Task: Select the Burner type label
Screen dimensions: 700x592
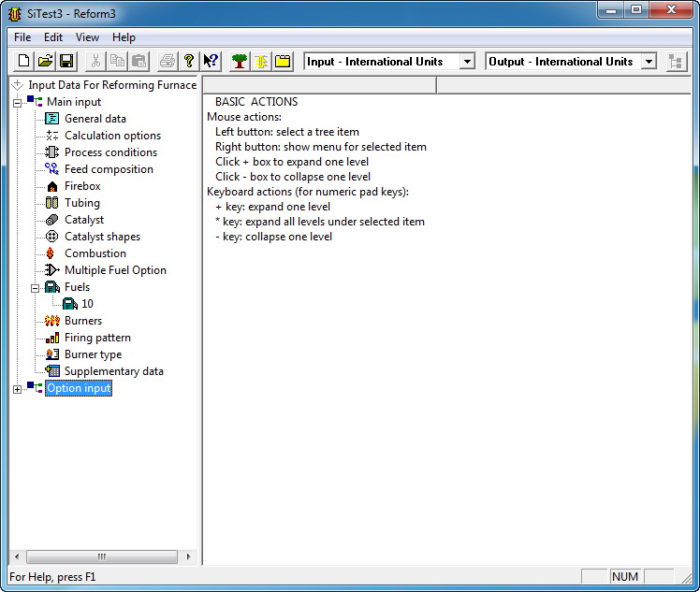Action: (94, 354)
